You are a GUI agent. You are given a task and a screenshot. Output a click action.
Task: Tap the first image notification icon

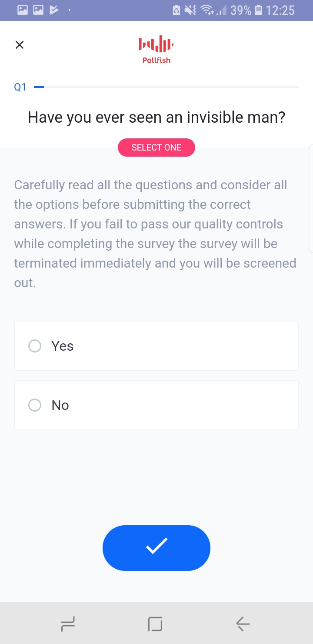click(x=23, y=10)
